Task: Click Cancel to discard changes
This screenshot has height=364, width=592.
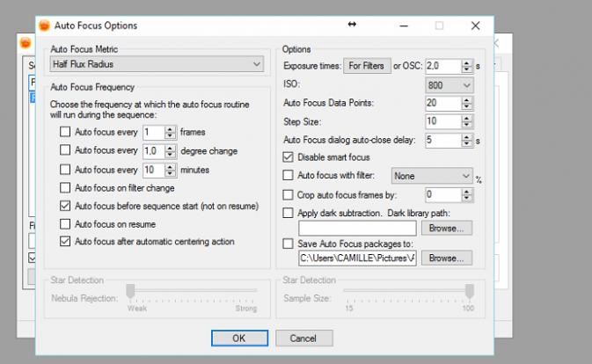Action: pos(304,338)
